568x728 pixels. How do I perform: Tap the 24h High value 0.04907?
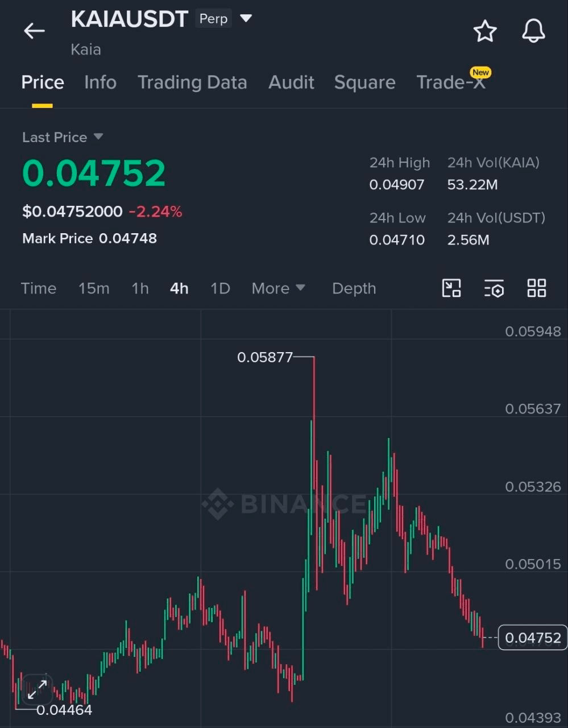point(397,184)
